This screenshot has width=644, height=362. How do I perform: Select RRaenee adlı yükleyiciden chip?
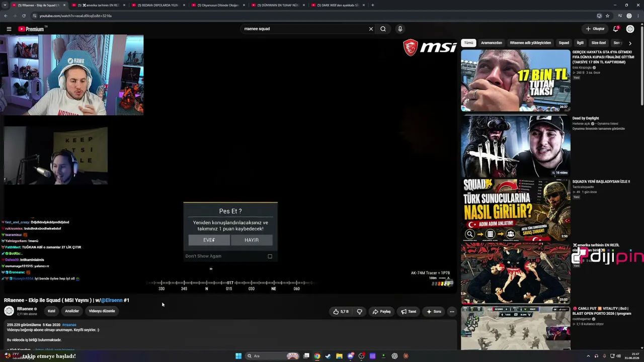click(530, 43)
